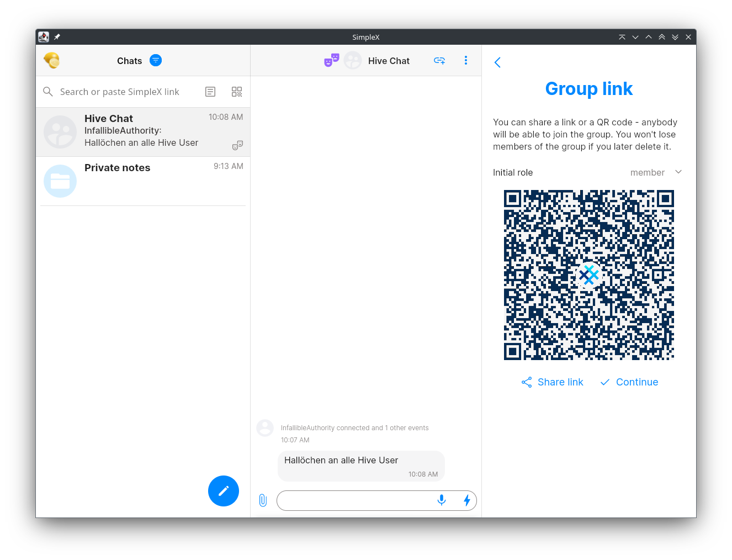
Task: Click the add members link icon
Action: (439, 61)
